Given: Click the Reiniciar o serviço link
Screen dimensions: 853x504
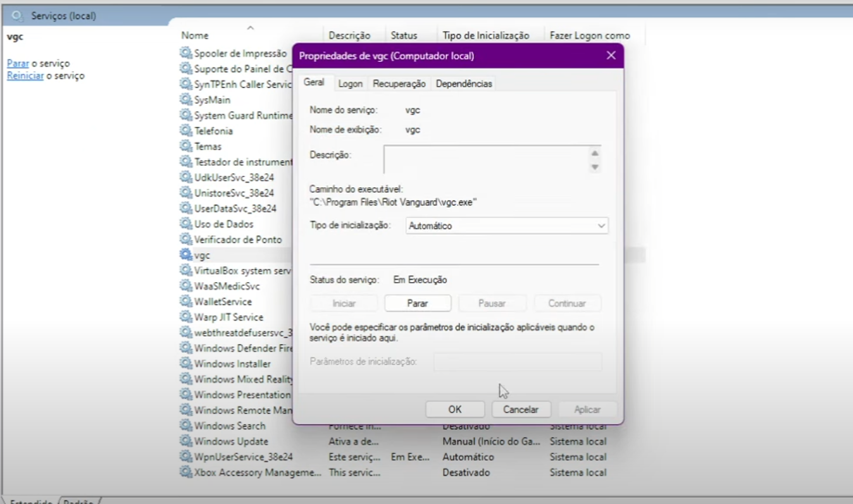Looking at the screenshot, I should pos(25,76).
